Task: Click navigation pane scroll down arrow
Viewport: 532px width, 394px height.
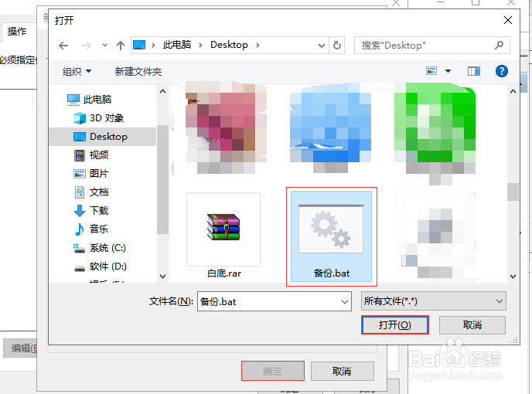Action: [163, 276]
